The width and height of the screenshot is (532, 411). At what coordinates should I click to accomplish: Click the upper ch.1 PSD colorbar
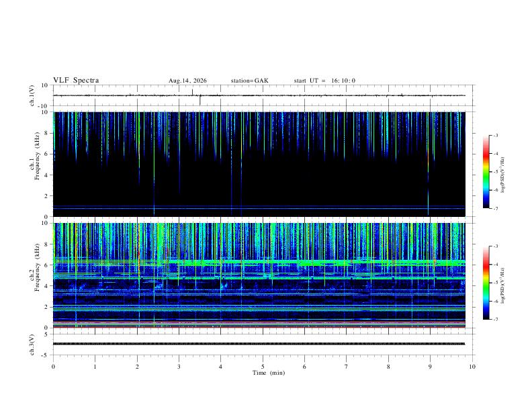[486, 172]
